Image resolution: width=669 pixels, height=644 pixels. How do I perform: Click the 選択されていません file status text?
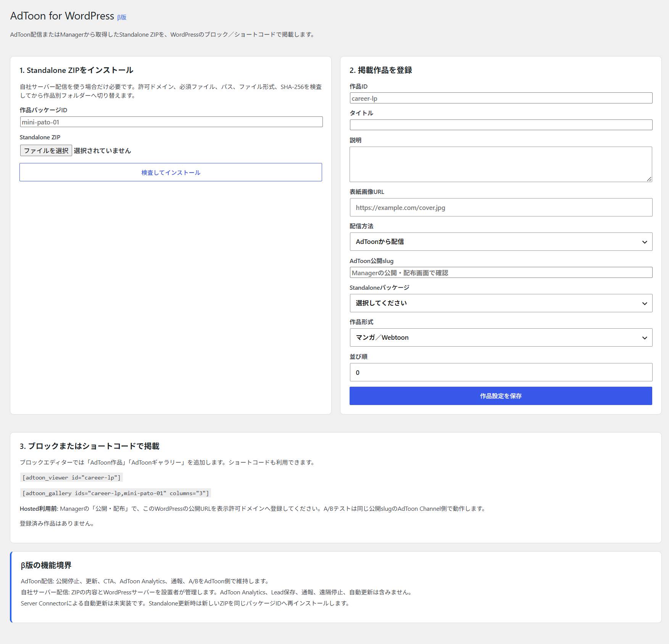pyautogui.click(x=102, y=151)
